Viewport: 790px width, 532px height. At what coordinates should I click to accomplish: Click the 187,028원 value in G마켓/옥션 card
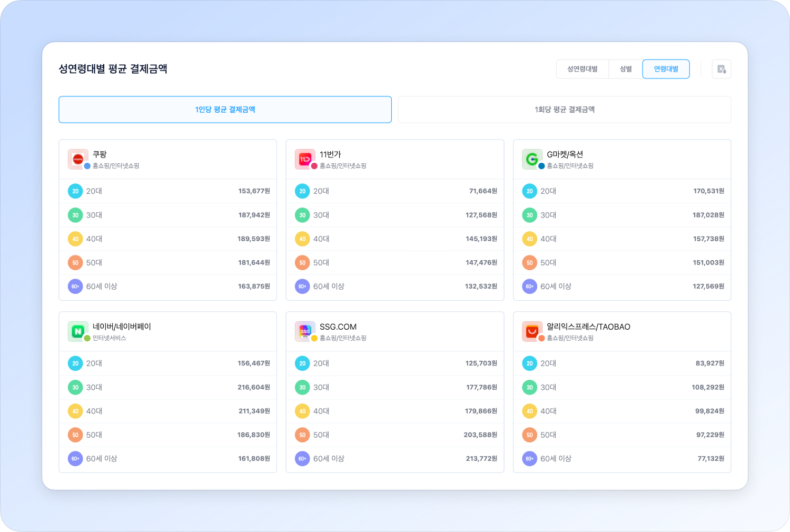click(x=708, y=215)
